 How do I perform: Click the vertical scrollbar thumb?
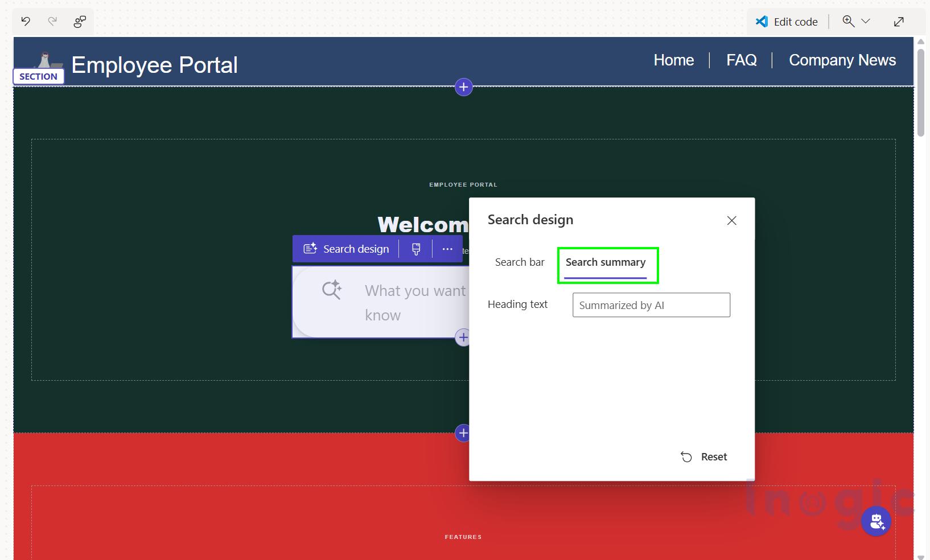(921, 92)
